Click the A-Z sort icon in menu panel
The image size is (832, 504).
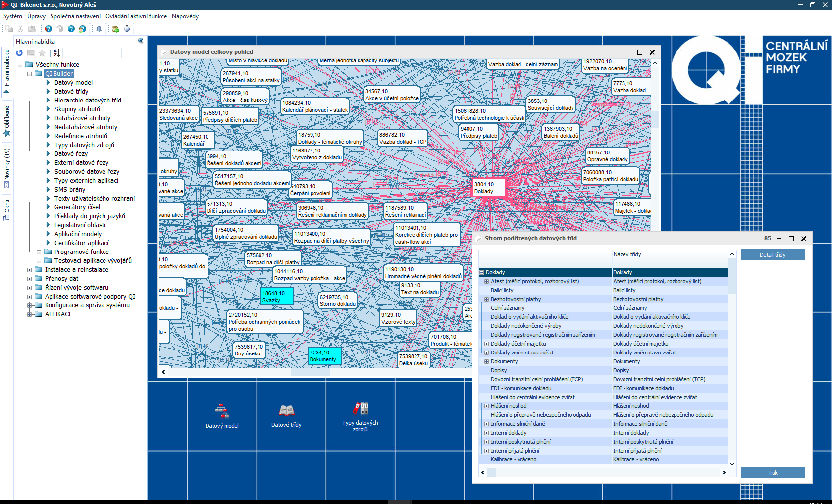pyautogui.click(x=57, y=53)
